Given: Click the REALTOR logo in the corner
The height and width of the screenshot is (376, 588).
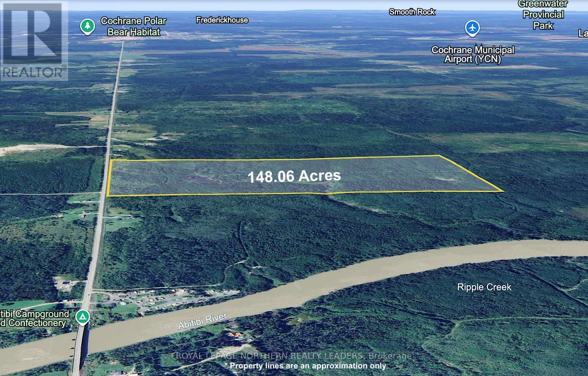Looking at the screenshot, I should pyautogui.click(x=34, y=40).
